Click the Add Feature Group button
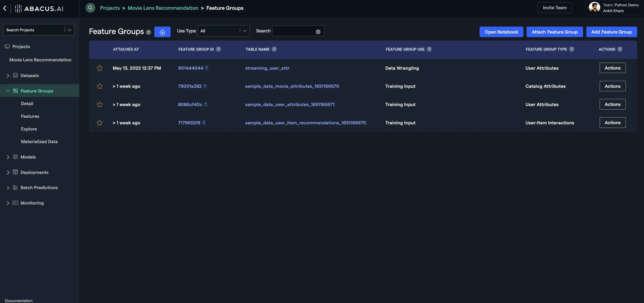 point(611,32)
